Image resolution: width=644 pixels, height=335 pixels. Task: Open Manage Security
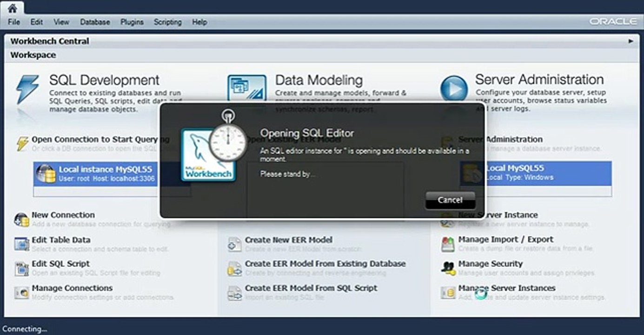click(x=491, y=264)
